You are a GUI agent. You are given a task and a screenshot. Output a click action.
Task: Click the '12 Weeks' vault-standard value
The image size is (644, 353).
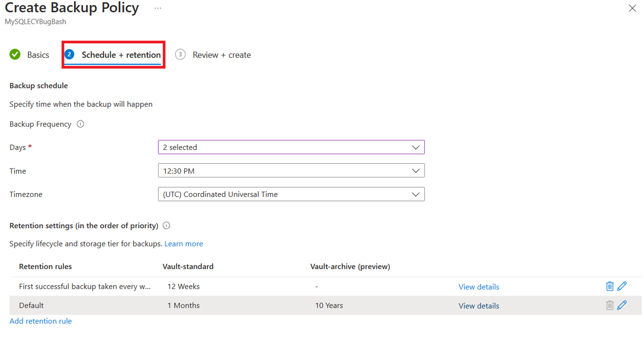tap(184, 286)
